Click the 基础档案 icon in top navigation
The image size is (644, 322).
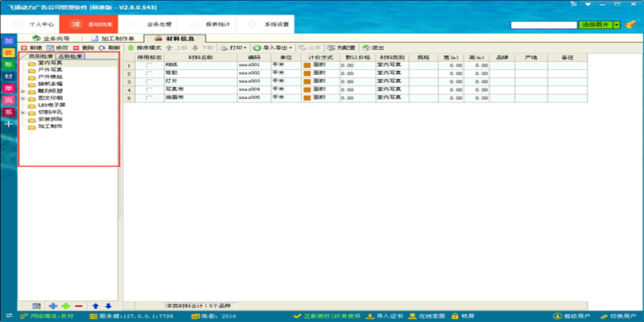coord(72,25)
